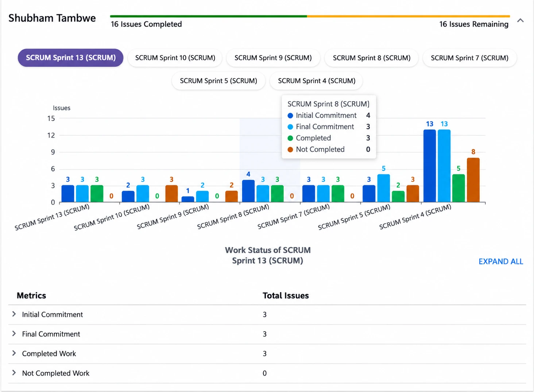The width and height of the screenshot is (534, 392).
Task: Click '16 Issues Remaining' text
Action: click(x=474, y=24)
